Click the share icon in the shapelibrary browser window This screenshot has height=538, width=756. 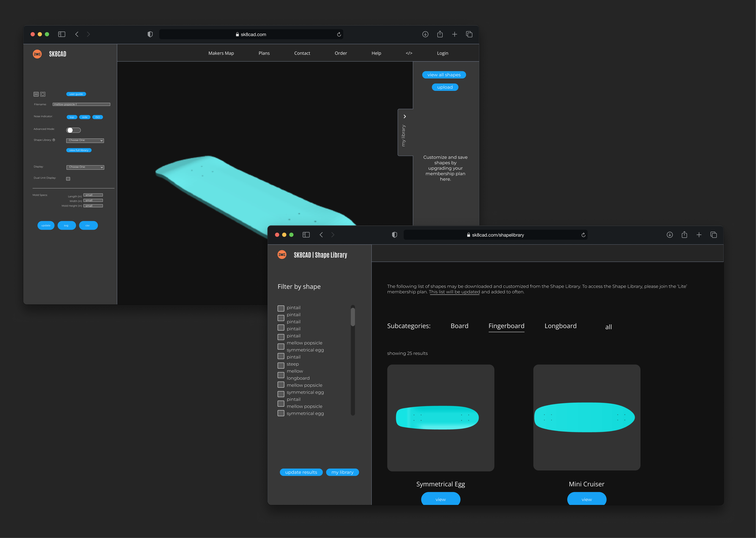click(x=684, y=235)
